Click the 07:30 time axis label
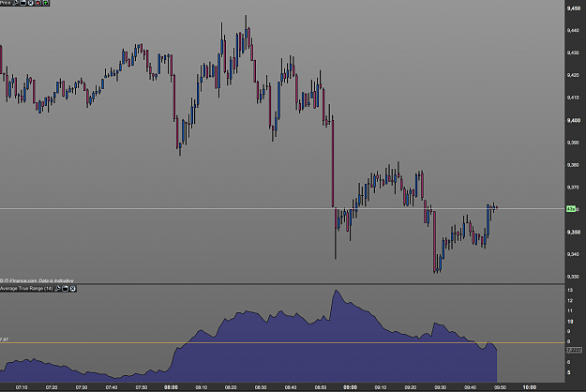Screen dimensions: 586x392 [x=82, y=387]
